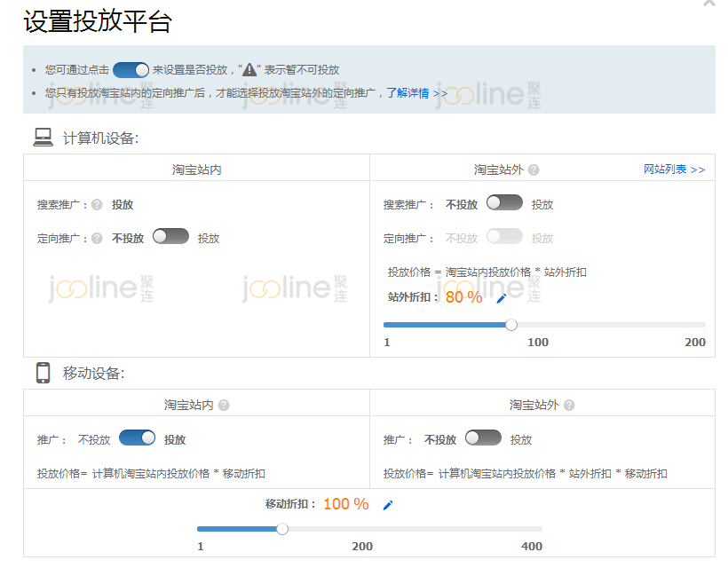Viewport: 728px width, 568px height.
Task: Toggle the example switch in the tips
Action: pos(131,70)
